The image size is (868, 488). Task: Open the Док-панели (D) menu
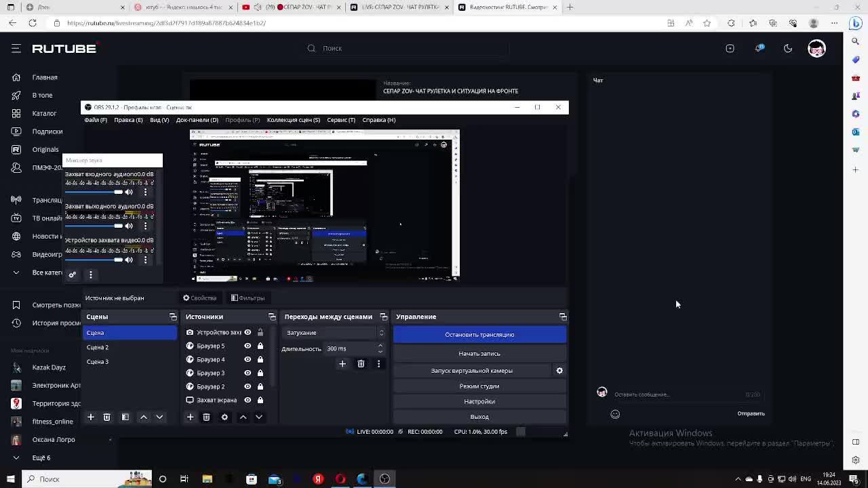(x=197, y=120)
